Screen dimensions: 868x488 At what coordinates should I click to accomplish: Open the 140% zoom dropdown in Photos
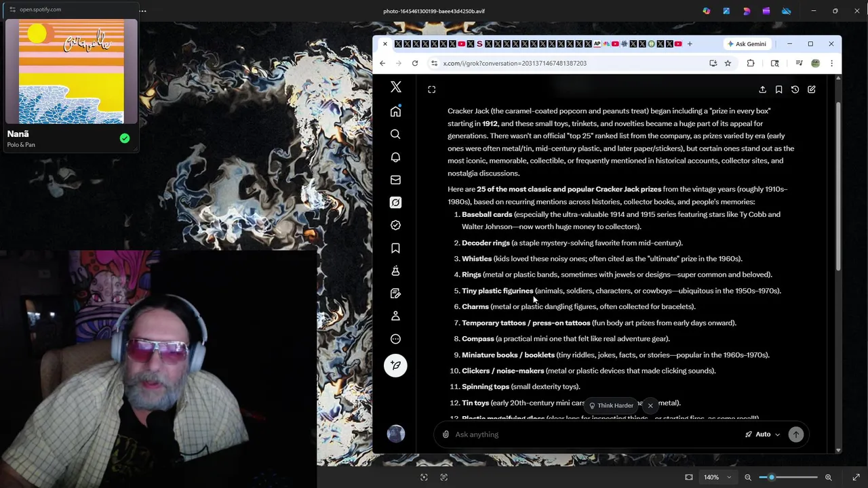pos(717,477)
